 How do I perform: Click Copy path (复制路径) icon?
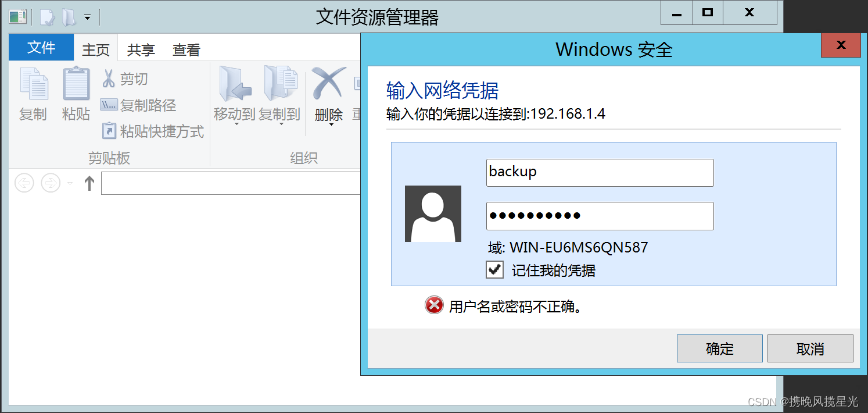pos(109,105)
